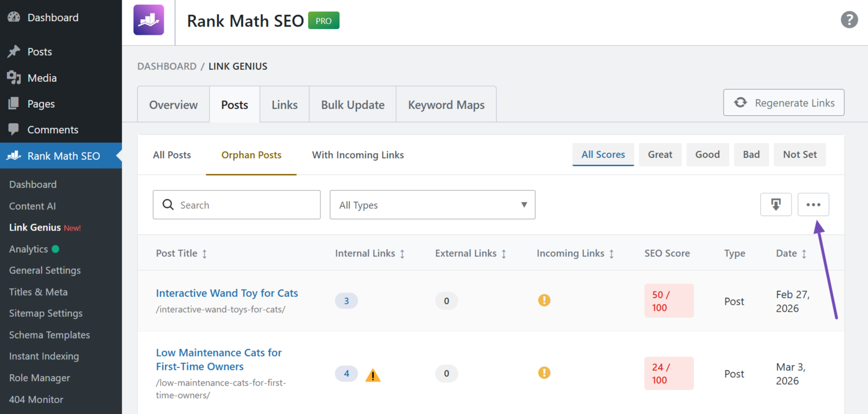Open the Rank Math Dashboard submenu item
The image size is (868, 414).
pyautogui.click(x=33, y=185)
